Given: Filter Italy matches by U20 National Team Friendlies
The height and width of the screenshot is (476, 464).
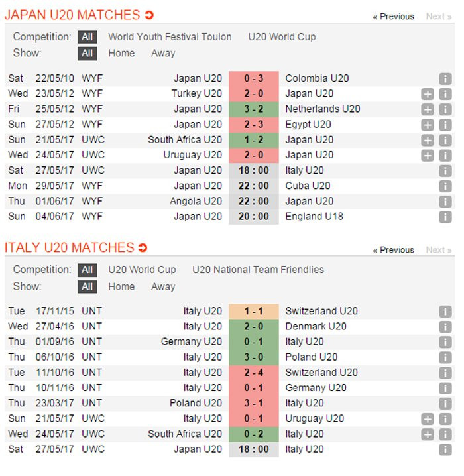Looking at the screenshot, I should 258,270.
